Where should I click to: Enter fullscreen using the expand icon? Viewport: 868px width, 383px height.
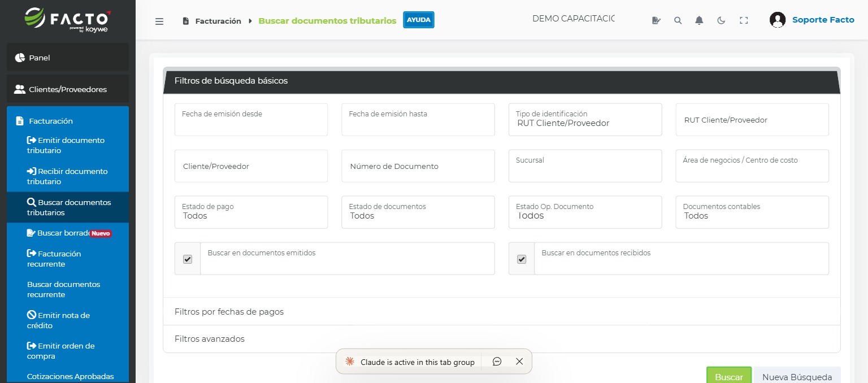[x=744, y=20]
